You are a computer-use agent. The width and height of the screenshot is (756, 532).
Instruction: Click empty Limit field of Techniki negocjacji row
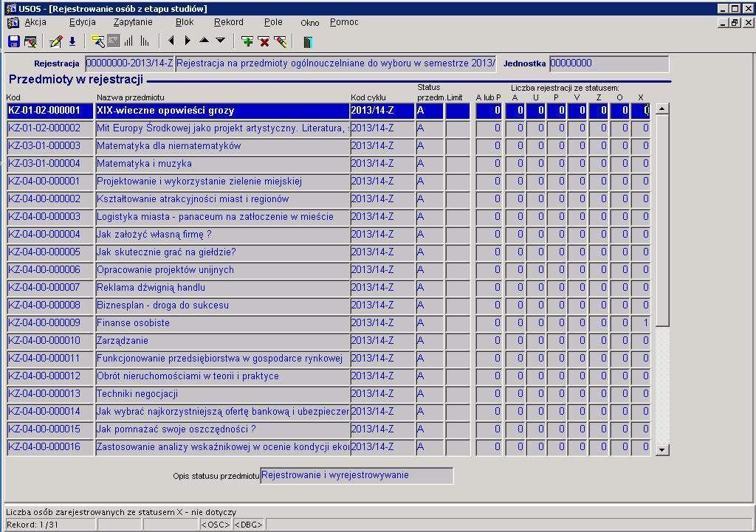tap(458, 394)
